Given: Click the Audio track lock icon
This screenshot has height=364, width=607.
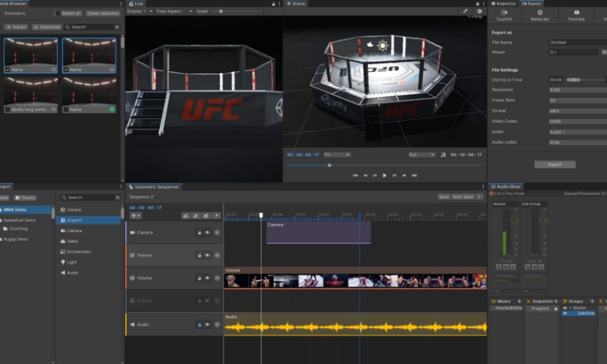Looking at the screenshot, I should [x=199, y=325].
